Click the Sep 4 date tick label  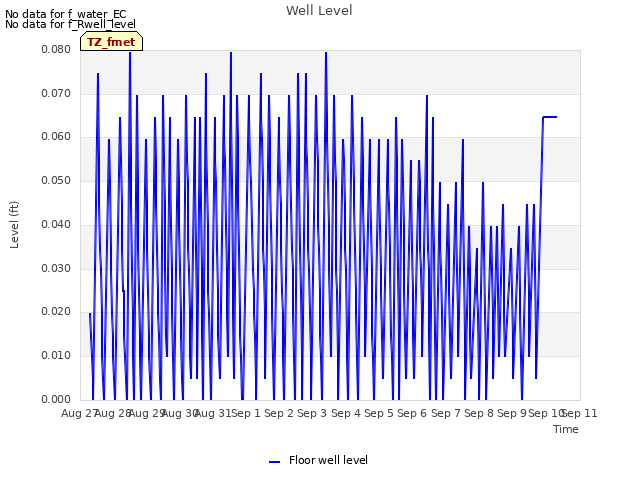point(346,413)
